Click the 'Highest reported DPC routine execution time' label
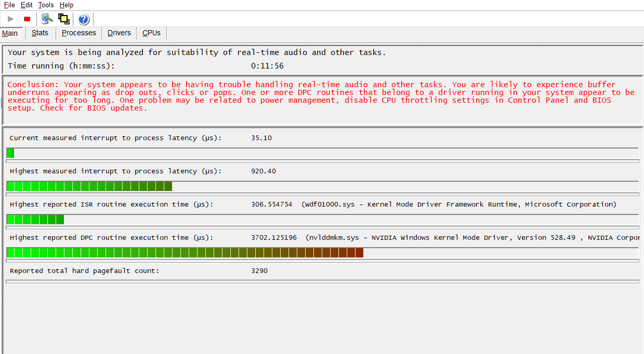The image size is (644, 354). pyautogui.click(x=111, y=238)
